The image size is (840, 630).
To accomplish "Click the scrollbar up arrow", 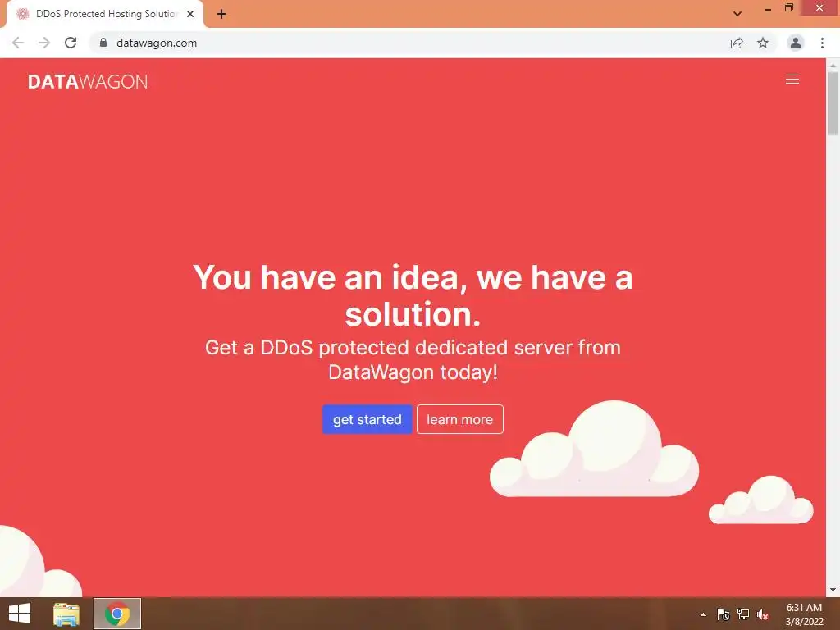I will (833, 66).
